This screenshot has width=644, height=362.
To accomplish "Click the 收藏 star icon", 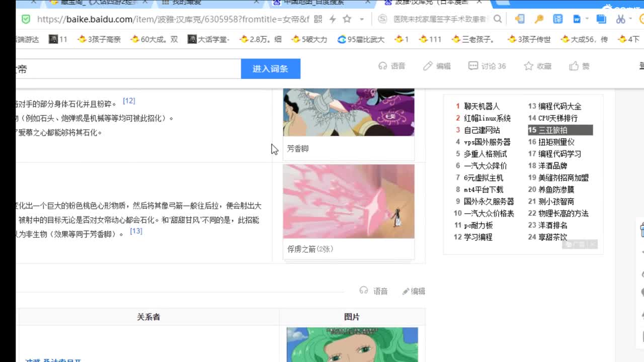I will (x=528, y=66).
